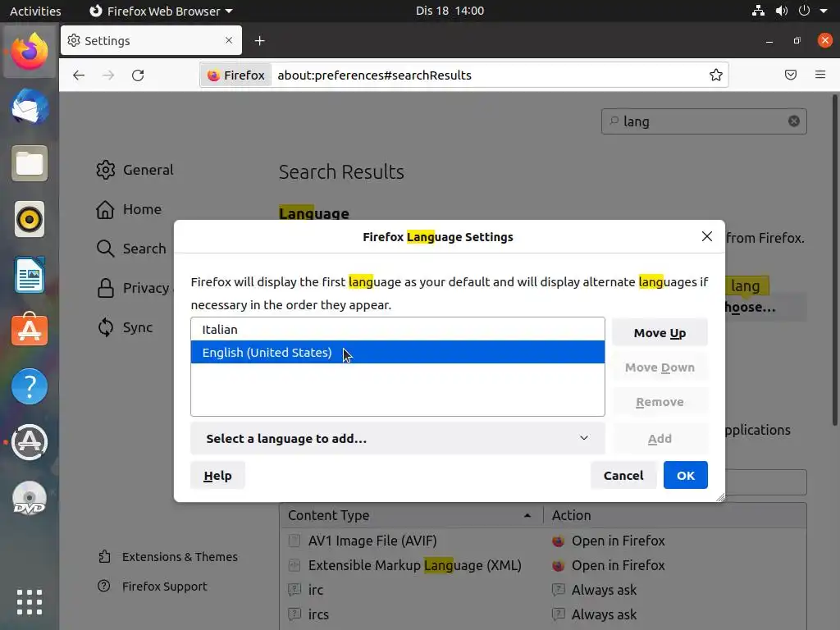The image size is (840, 630).
Task: Select the irc content type row
Action: point(411,591)
